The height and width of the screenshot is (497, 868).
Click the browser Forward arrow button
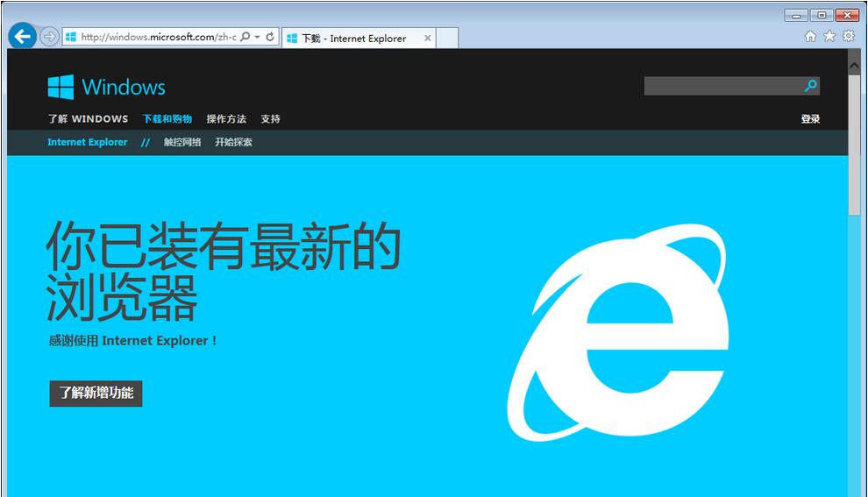[49, 37]
